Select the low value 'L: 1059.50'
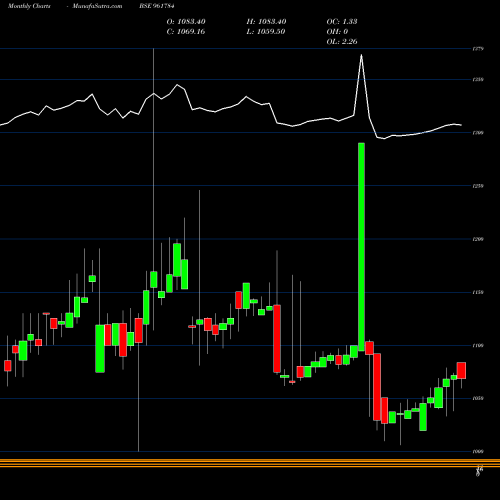 pos(266,32)
